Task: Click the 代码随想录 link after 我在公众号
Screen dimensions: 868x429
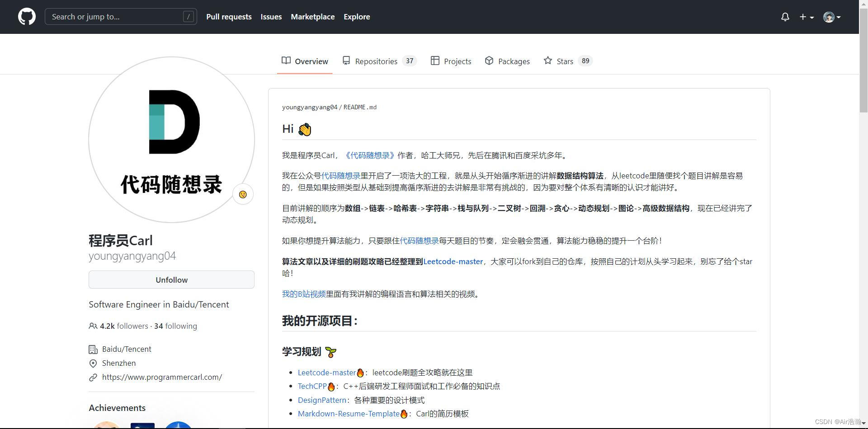Action: 341,176
